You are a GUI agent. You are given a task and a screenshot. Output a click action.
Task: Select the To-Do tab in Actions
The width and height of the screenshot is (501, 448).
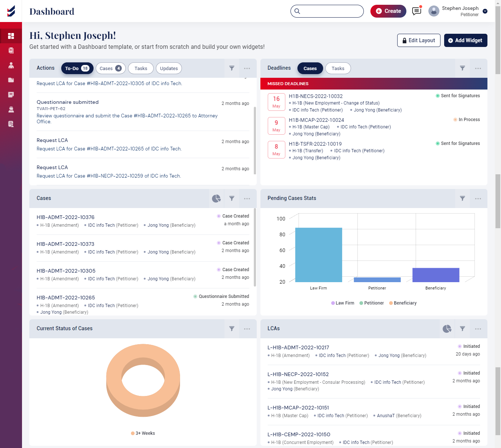tap(77, 68)
